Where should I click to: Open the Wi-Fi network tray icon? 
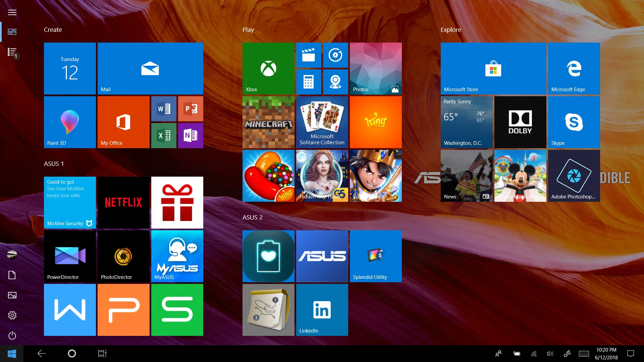click(x=534, y=354)
